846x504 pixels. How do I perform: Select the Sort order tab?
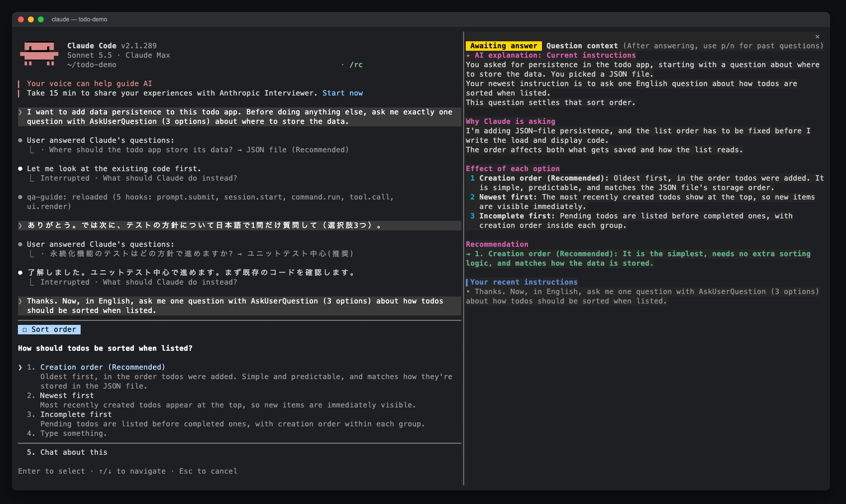[49, 329]
